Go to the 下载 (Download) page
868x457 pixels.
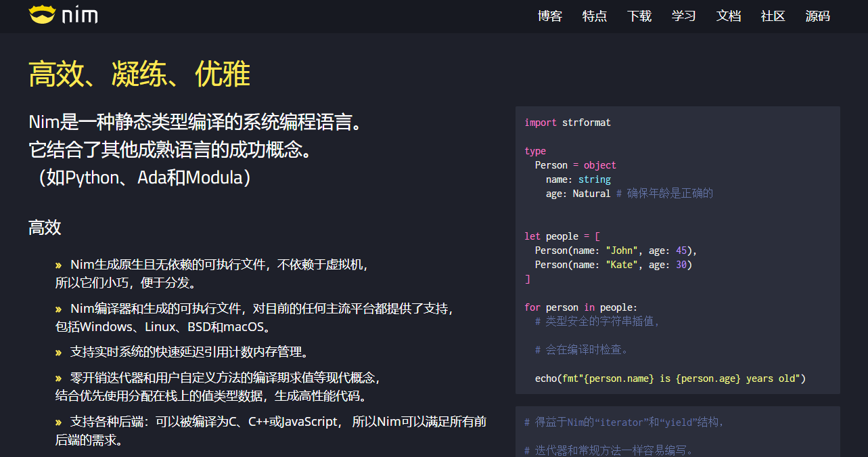(639, 16)
